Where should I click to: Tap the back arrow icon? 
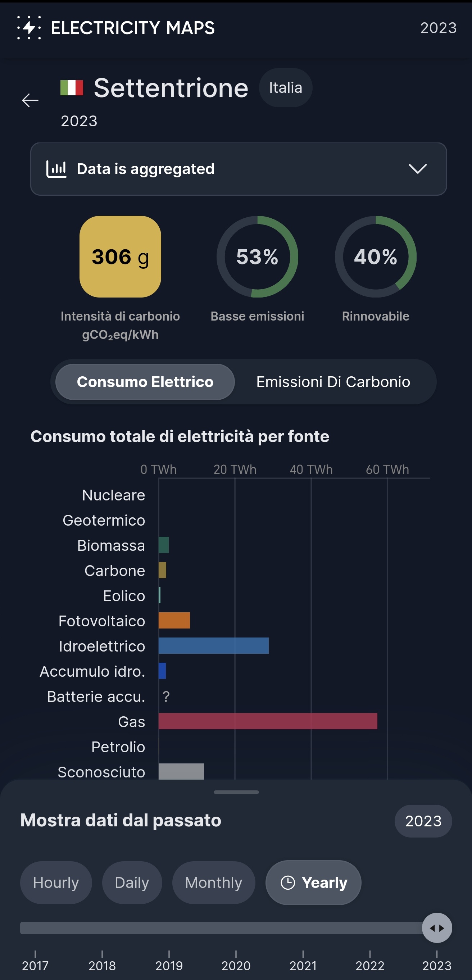click(x=30, y=100)
